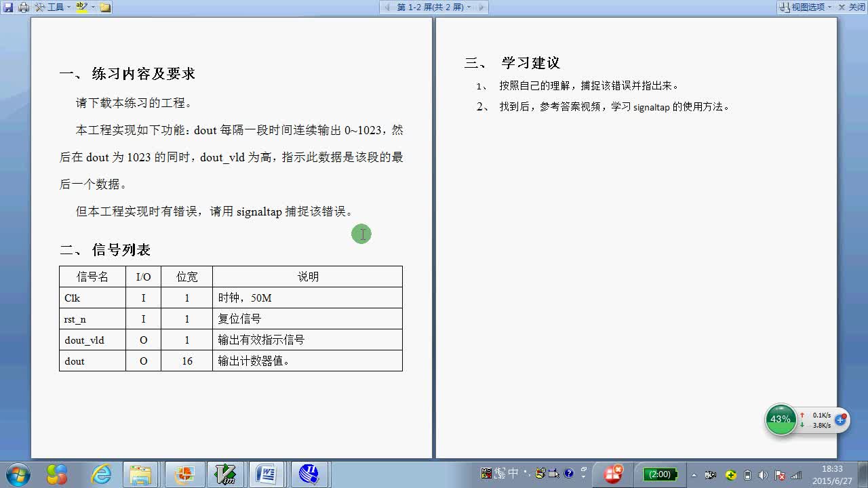The height and width of the screenshot is (488, 868).
Task: Open 视图选项 view options menu
Action: point(806,7)
